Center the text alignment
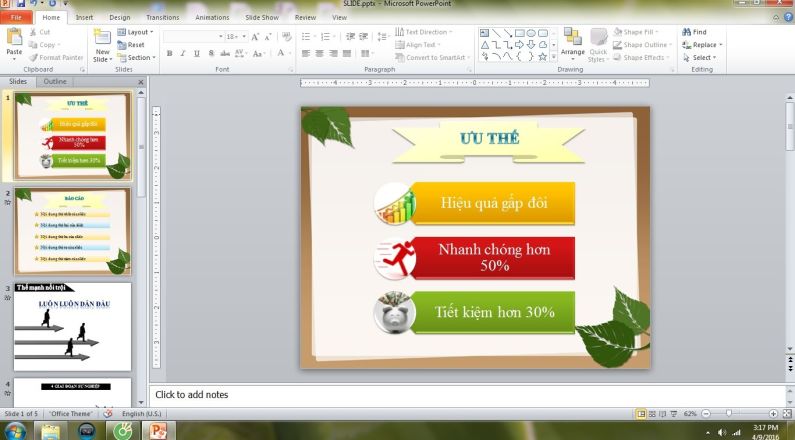 (319, 53)
